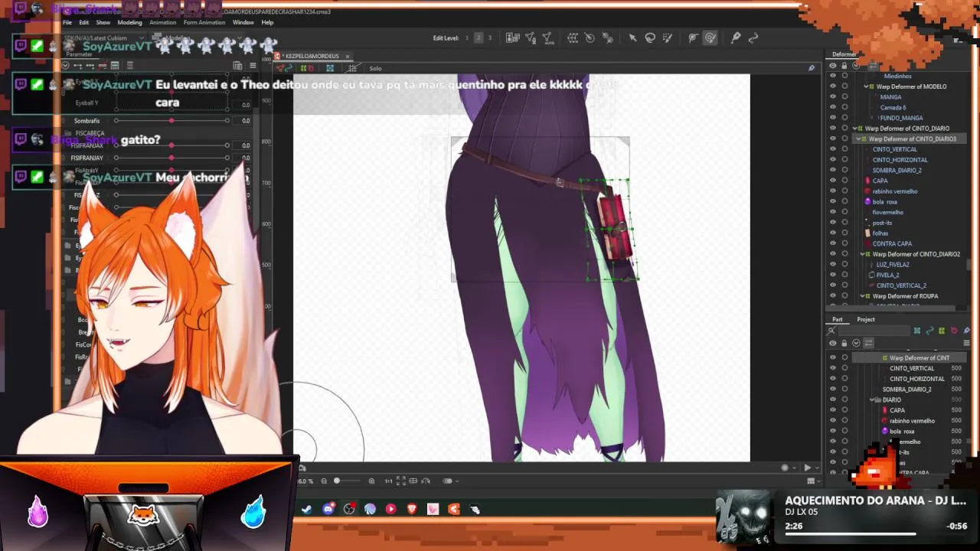Image resolution: width=980 pixels, height=551 pixels.
Task: Click the Parts panel search field
Action: pyautogui.click(x=874, y=331)
